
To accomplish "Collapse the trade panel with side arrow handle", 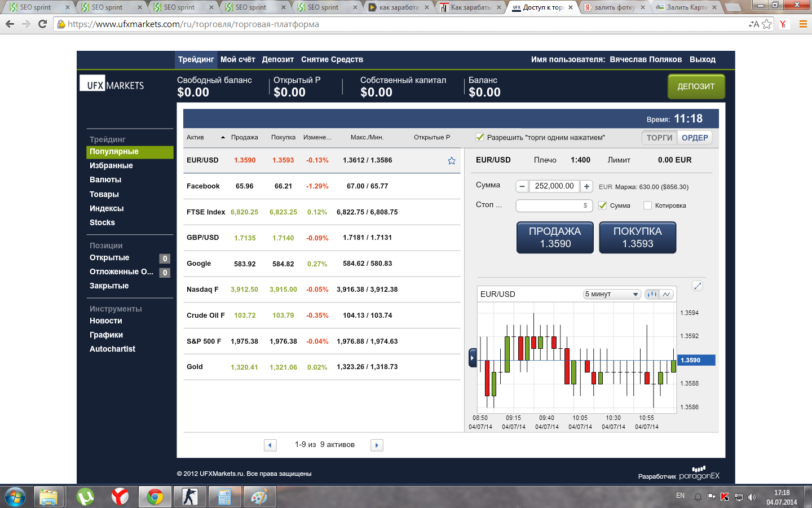I will click(x=473, y=358).
